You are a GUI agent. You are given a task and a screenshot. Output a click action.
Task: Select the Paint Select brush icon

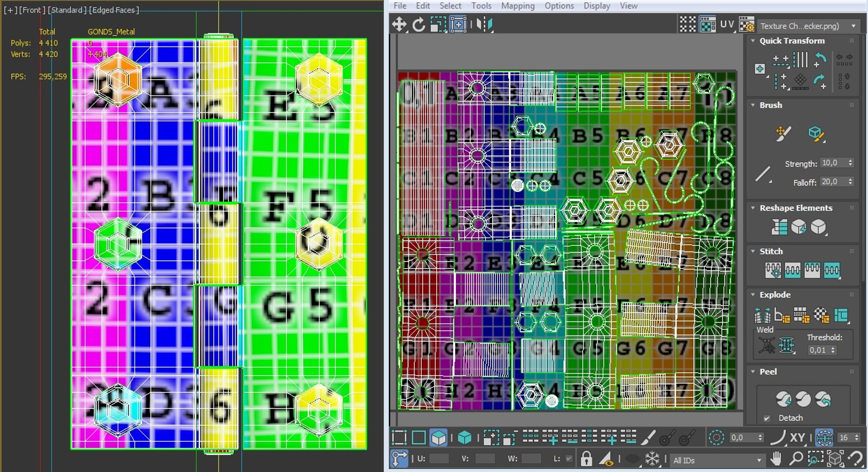tap(648, 438)
